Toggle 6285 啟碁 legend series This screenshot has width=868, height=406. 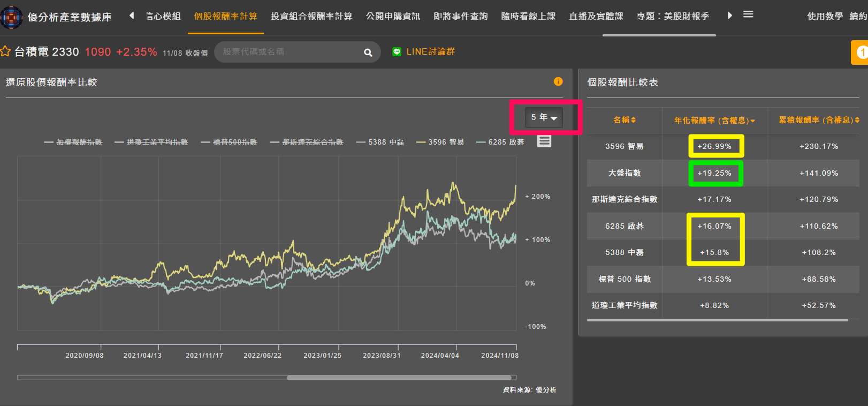(x=500, y=142)
